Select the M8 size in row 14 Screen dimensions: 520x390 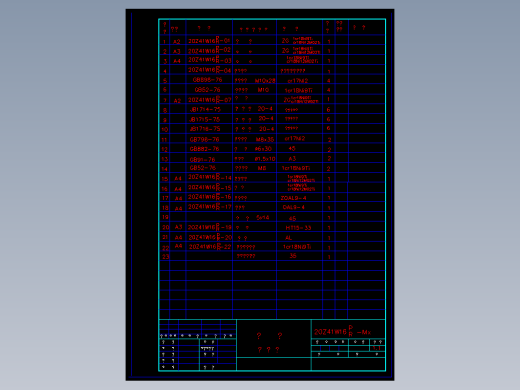tap(262, 168)
